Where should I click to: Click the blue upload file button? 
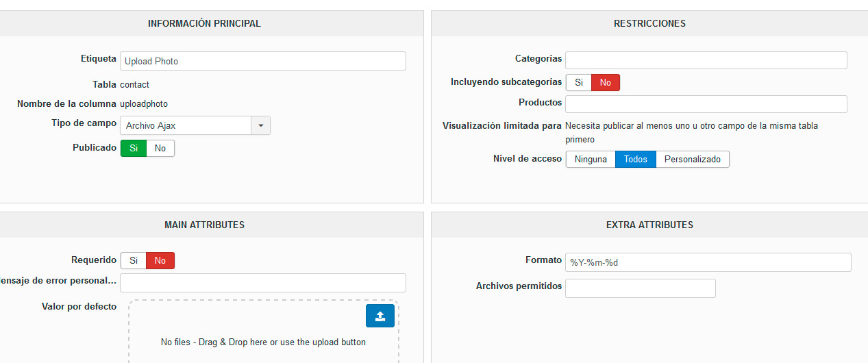[380, 316]
